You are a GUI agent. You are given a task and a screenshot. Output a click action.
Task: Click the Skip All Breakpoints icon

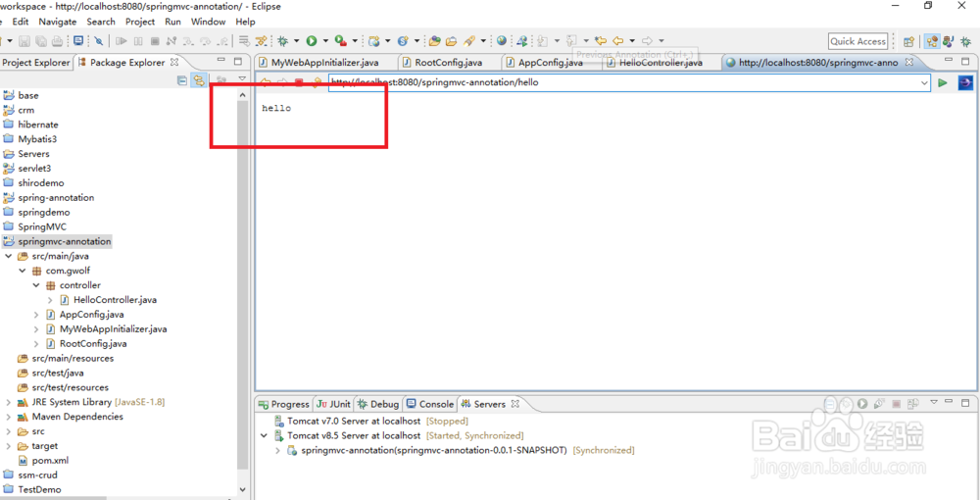tap(99, 41)
